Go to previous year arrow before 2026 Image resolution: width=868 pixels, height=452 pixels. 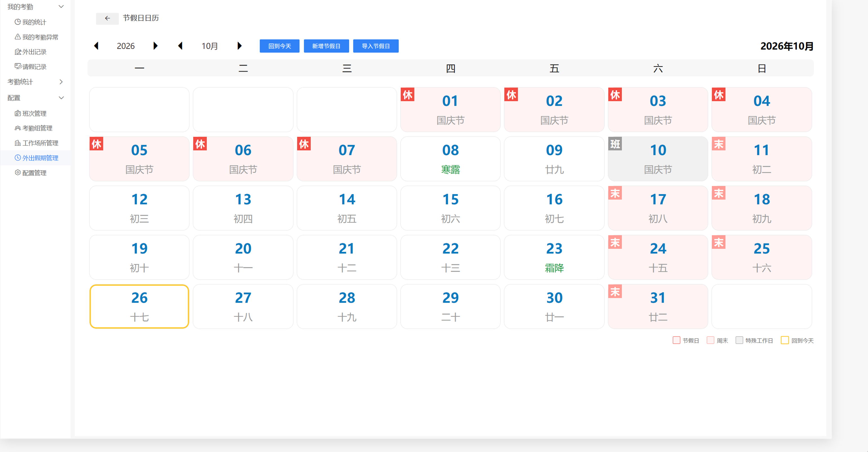(x=96, y=46)
